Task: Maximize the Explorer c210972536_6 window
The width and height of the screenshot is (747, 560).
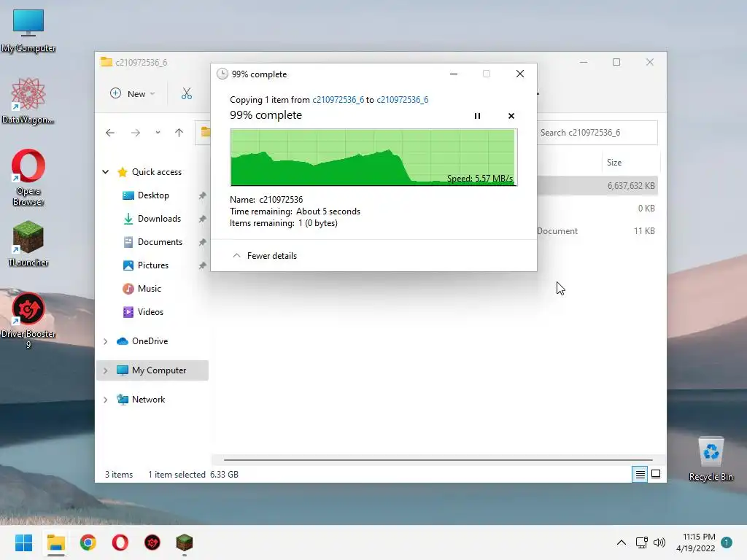Action: click(x=616, y=63)
